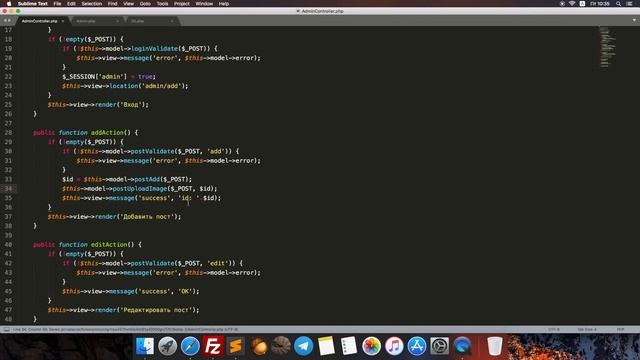Open the Trash in the Dock
The image size is (640, 360).
tap(495, 346)
